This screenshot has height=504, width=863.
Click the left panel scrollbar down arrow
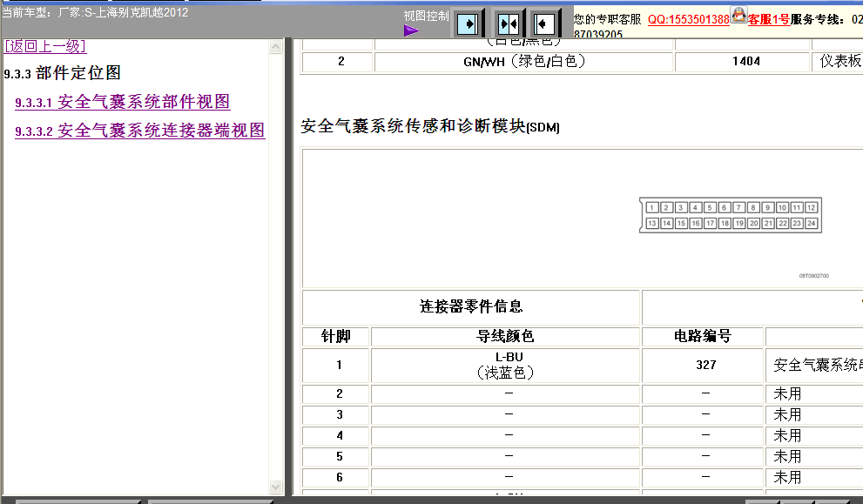pos(277,487)
